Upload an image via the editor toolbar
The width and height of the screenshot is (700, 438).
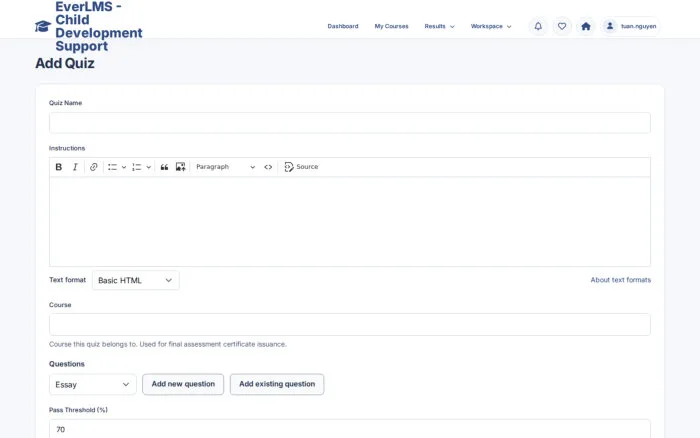tap(180, 167)
